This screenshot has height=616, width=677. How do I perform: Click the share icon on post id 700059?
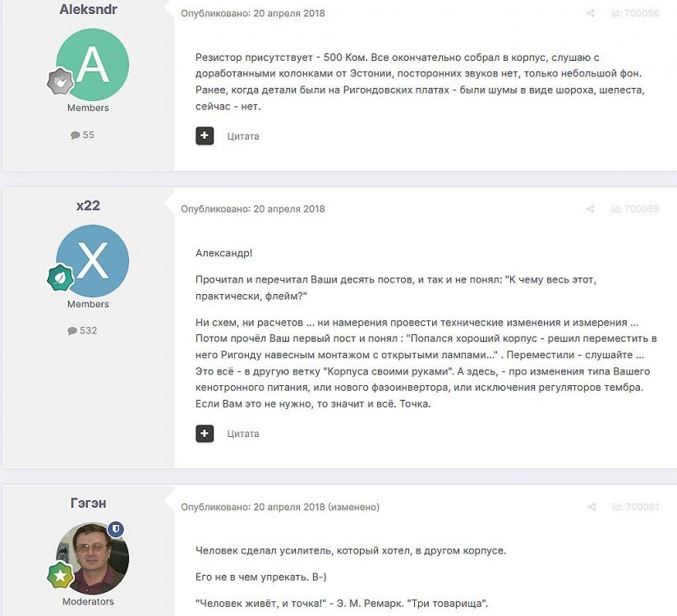tap(590, 209)
